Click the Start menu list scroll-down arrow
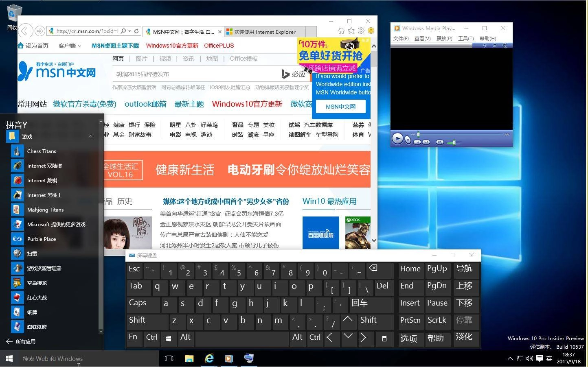This screenshot has height=367, width=588. click(101, 332)
